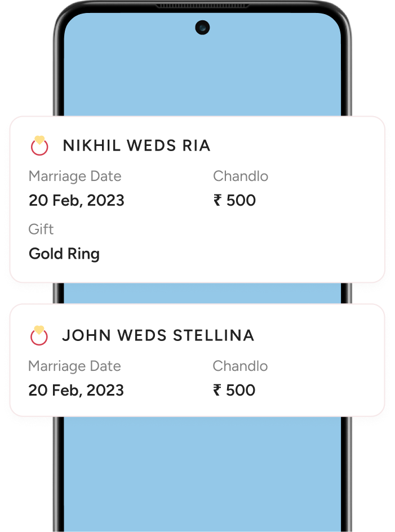Tap the phone's top earpiece speaker grille
Screen dimensions: 395x532
coord(202,6)
